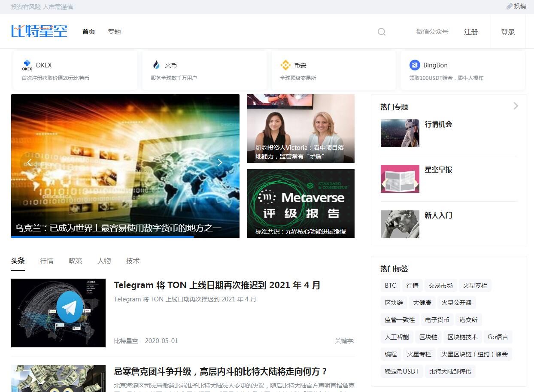Open the money-pile article thumbnail
Screen dimensions: 534x392
(x=58, y=378)
